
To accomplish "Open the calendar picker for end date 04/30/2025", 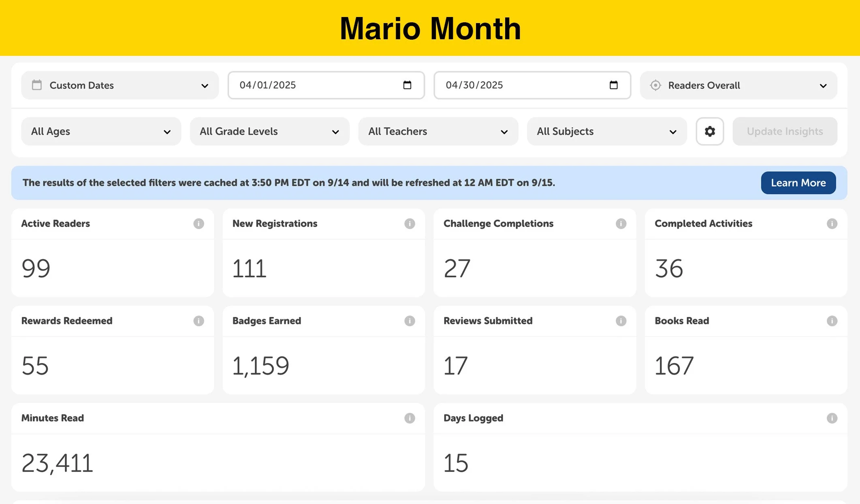I will point(614,85).
